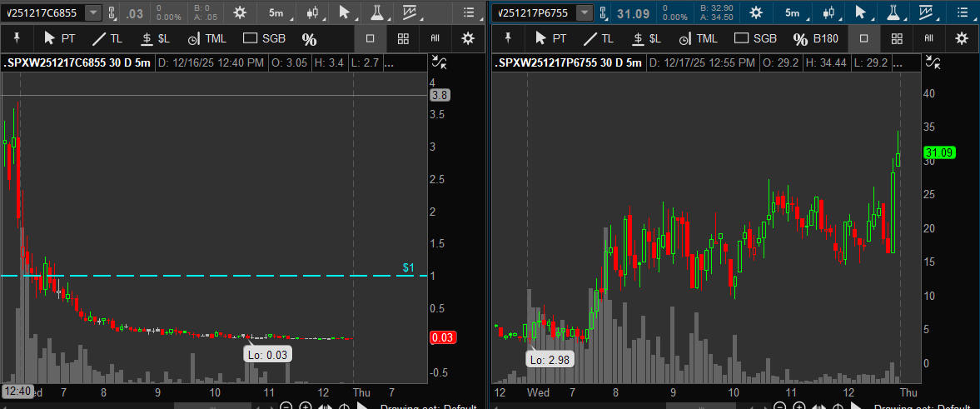
Task: Click zoom out magnifier below left chart
Action: (286, 407)
